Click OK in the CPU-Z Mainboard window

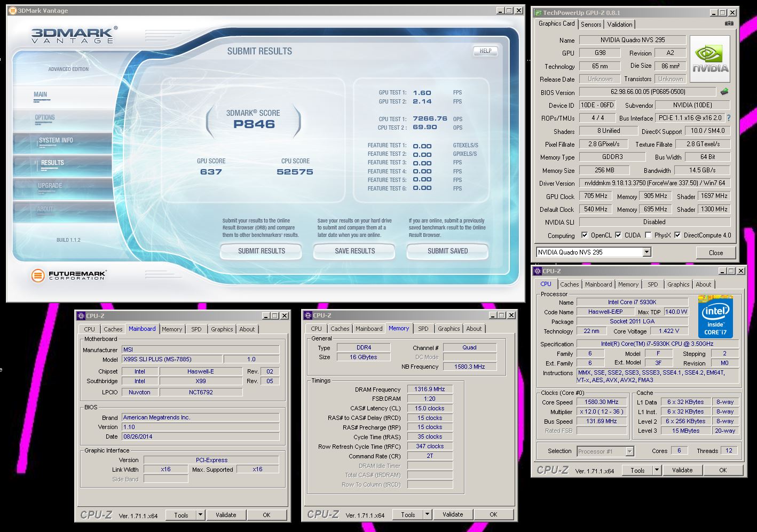click(266, 515)
